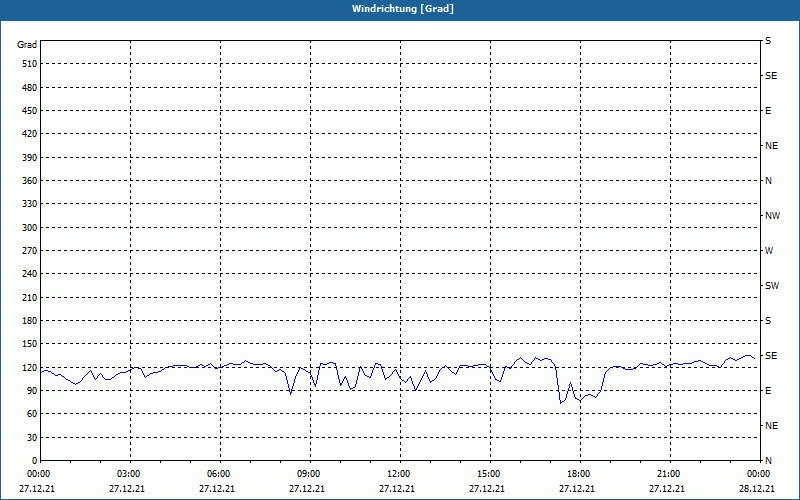This screenshot has width=800, height=500.
Task: Select the x-axis time label 06:00
Action: 219,474
